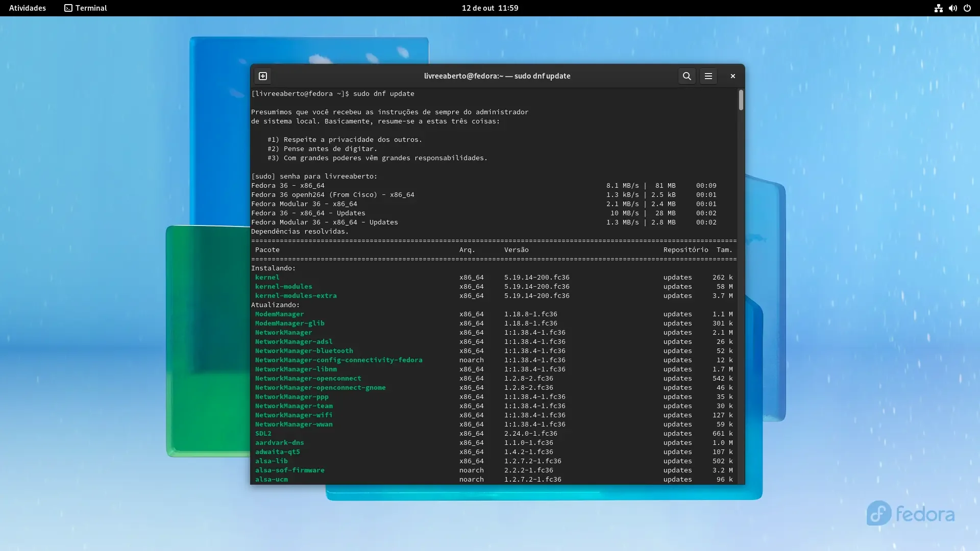Select 'ModemManager-glib' package name
The image size is (980, 551).
click(x=290, y=323)
